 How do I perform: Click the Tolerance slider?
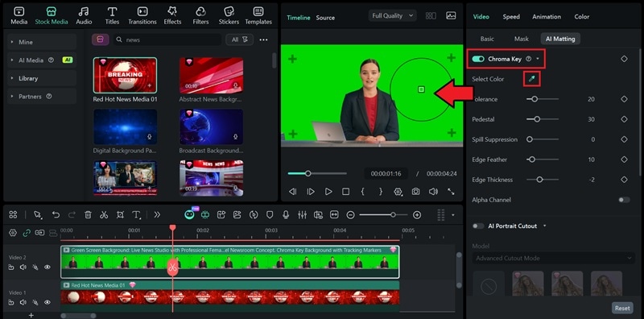pos(543,99)
